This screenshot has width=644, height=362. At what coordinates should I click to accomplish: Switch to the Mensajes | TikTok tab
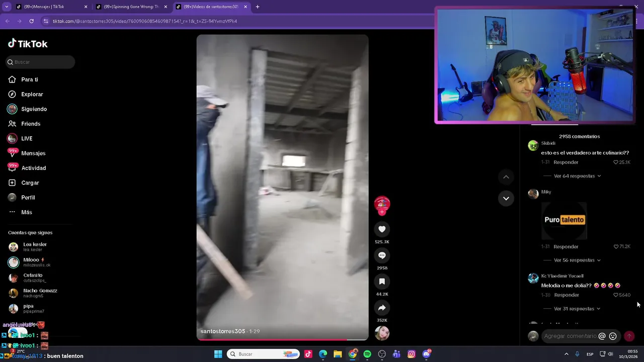(51, 7)
